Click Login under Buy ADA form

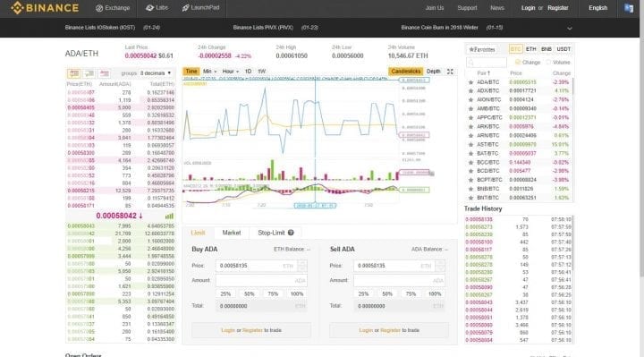click(228, 330)
